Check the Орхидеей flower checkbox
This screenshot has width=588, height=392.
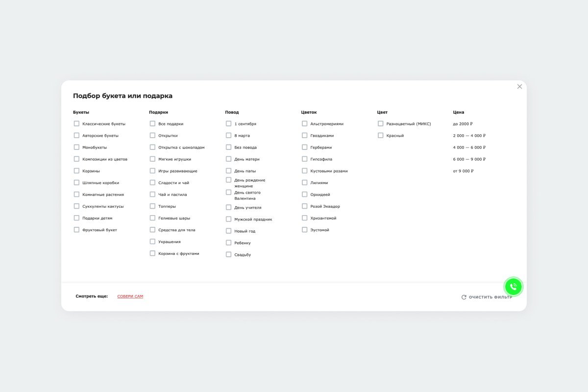pyautogui.click(x=304, y=195)
